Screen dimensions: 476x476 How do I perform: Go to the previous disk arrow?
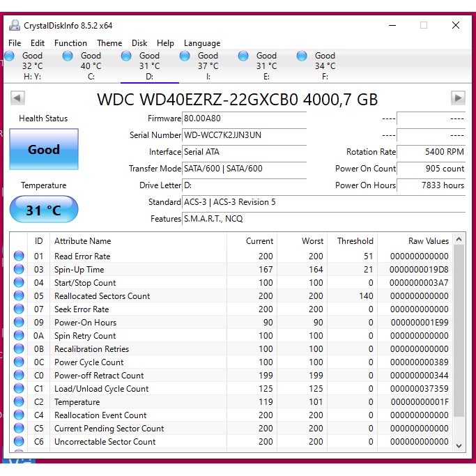click(17, 98)
